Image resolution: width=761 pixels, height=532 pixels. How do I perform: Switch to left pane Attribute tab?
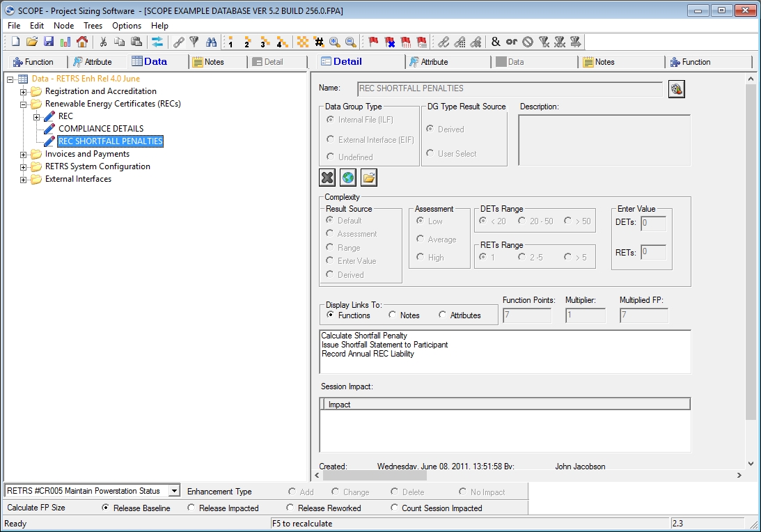pyautogui.click(x=97, y=62)
